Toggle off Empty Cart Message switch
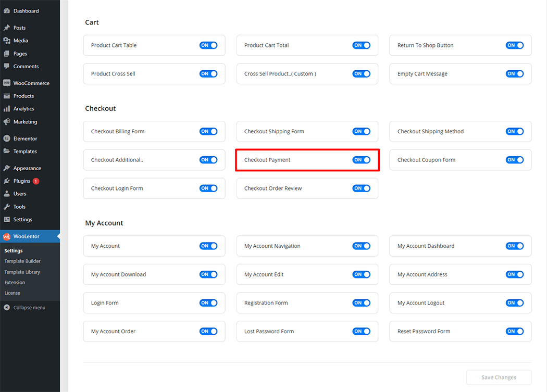The image size is (547, 392). (514, 74)
